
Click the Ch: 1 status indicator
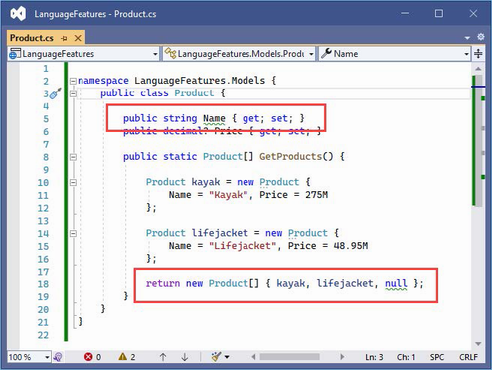click(x=406, y=357)
